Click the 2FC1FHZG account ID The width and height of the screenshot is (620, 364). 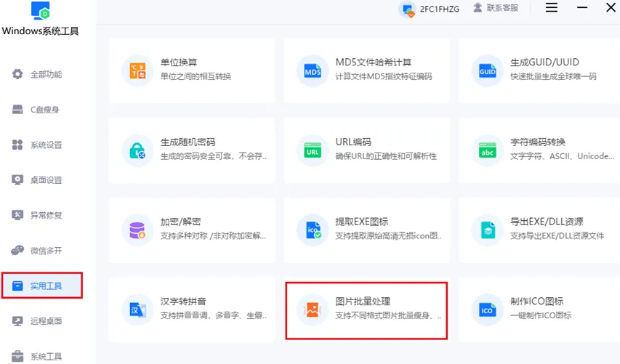point(440,9)
